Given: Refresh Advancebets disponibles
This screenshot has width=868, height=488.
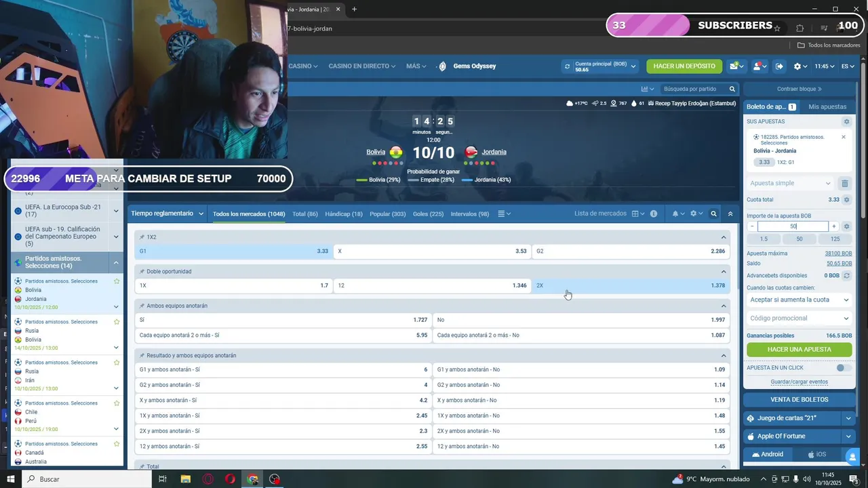Looking at the screenshot, I should (x=846, y=276).
